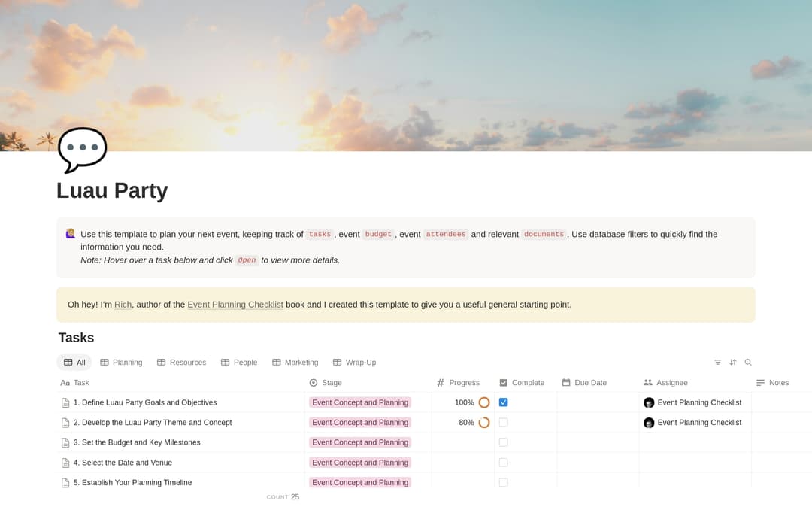Mark Select the Date and Venue complete

[x=503, y=463]
